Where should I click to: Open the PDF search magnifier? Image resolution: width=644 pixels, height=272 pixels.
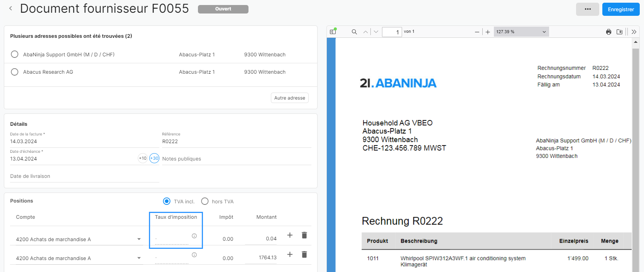(x=354, y=32)
